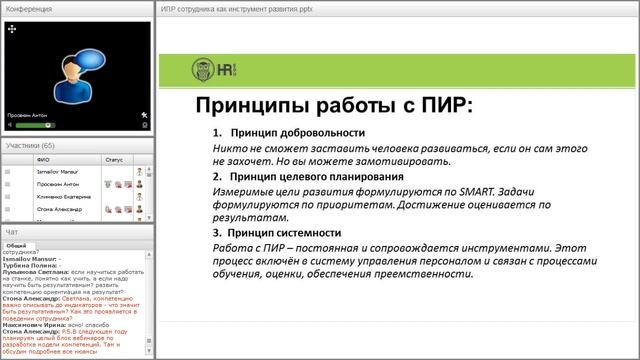640x360 pixels.
Task: Select participant Ismailov Mansur
Action: coord(57,172)
